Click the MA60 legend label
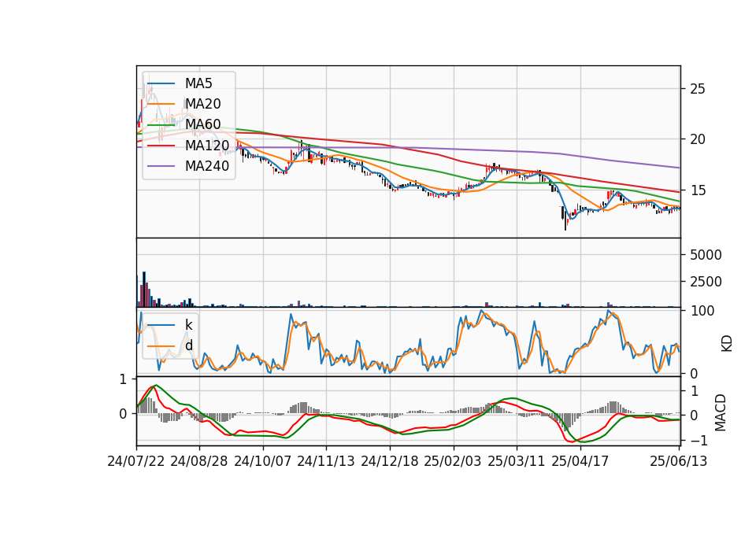 202,125
